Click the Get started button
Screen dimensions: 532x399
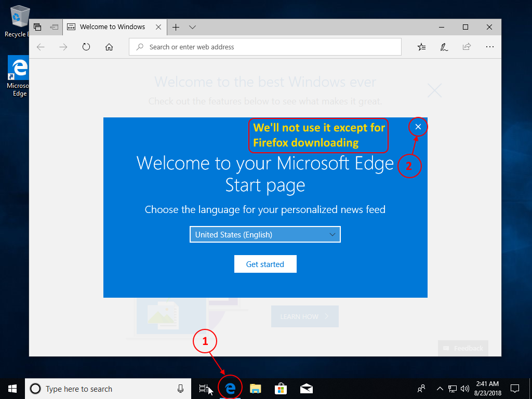coord(265,264)
